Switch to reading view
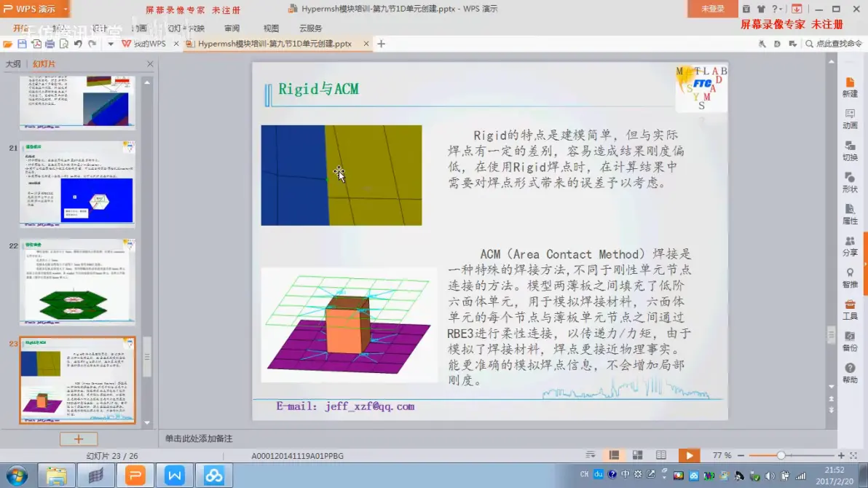 661,455
